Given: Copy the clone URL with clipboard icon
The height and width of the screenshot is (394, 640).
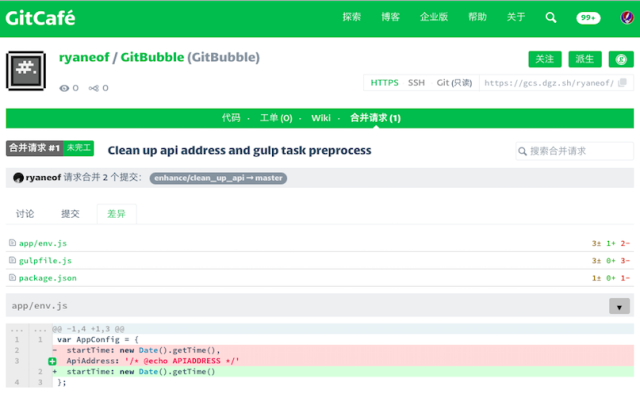Looking at the screenshot, I should pos(622,82).
